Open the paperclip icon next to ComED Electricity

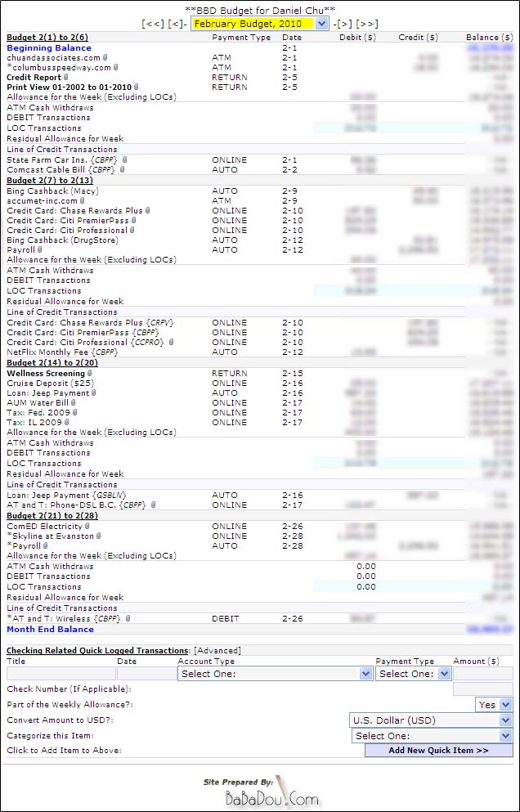coord(87,527)
